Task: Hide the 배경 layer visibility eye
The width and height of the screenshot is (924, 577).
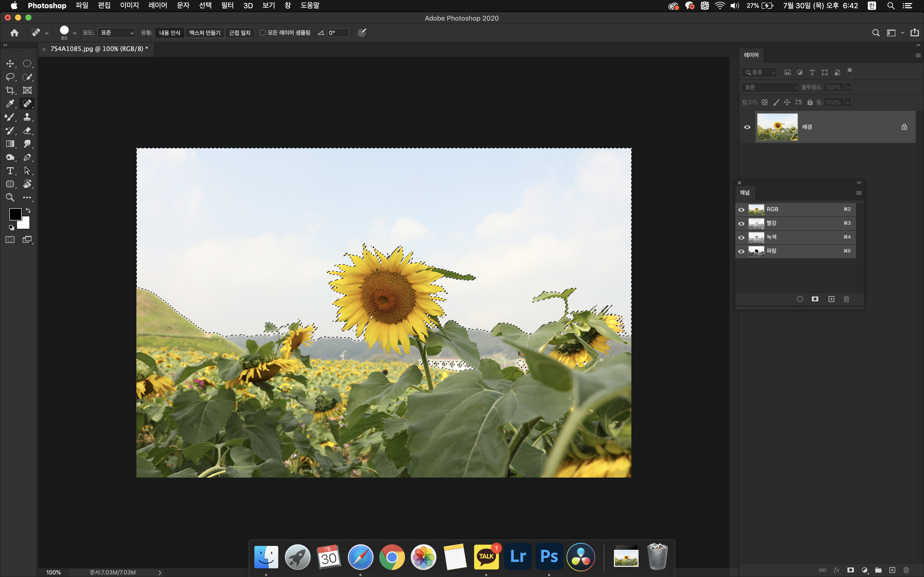Action: (x=747, y=127)
